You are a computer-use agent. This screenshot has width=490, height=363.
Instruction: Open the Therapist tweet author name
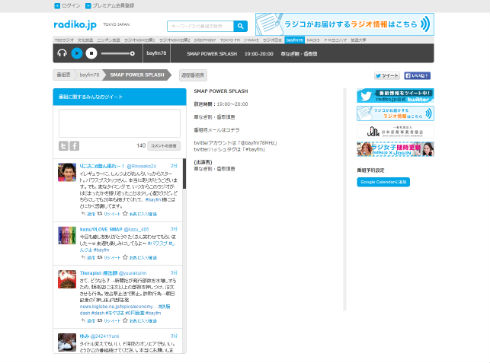click(99, 273)
